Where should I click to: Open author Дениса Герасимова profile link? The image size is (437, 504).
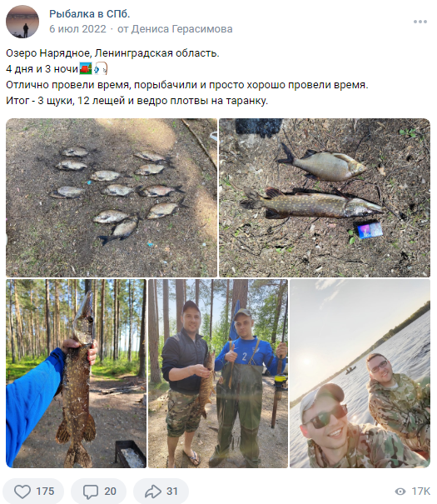[181, 29]
